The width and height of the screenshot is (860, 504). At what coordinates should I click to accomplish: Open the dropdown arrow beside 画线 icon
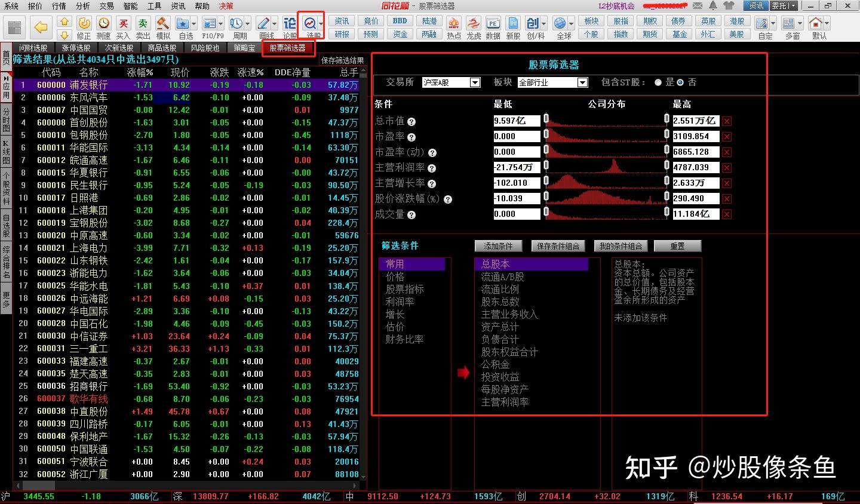(275, 24)
